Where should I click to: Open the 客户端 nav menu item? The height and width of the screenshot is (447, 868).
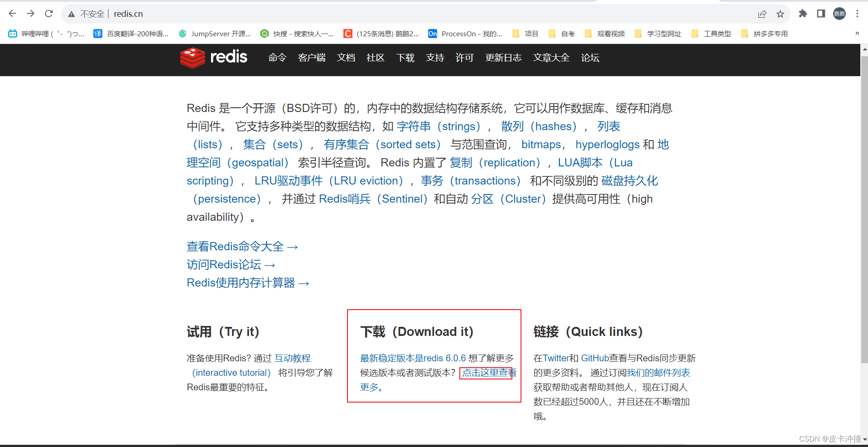pos(312,58)
